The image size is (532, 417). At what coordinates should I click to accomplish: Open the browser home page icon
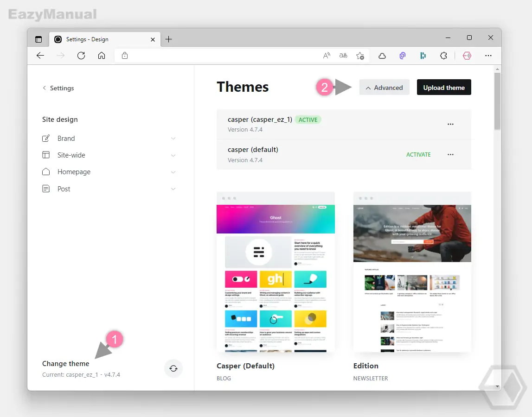pos(102,56)
